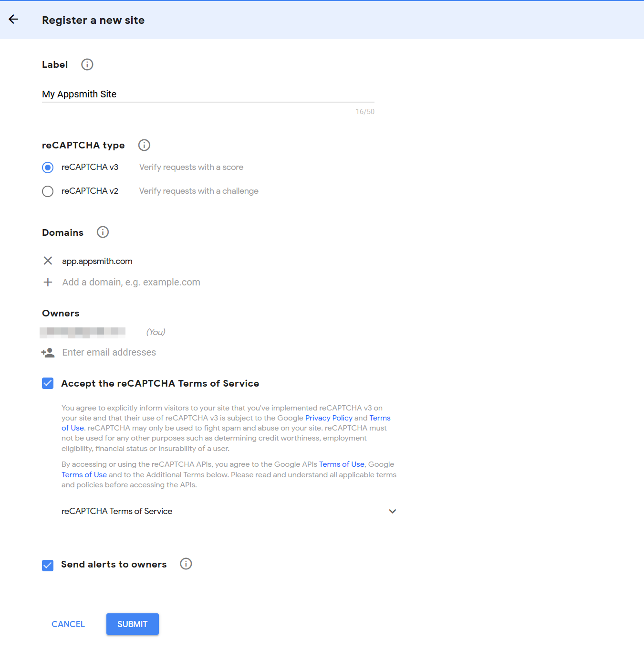The height and width of the screenshot is (662, 644).
Task: Click the Label text field
Action: 208,94
